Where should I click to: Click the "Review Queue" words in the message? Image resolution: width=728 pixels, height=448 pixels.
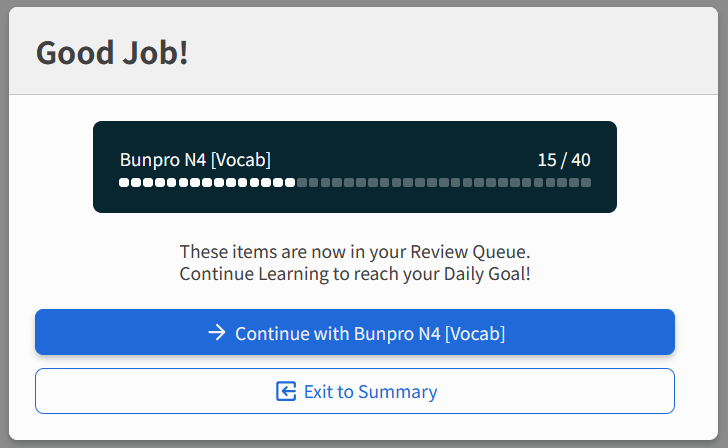[472, 252]
